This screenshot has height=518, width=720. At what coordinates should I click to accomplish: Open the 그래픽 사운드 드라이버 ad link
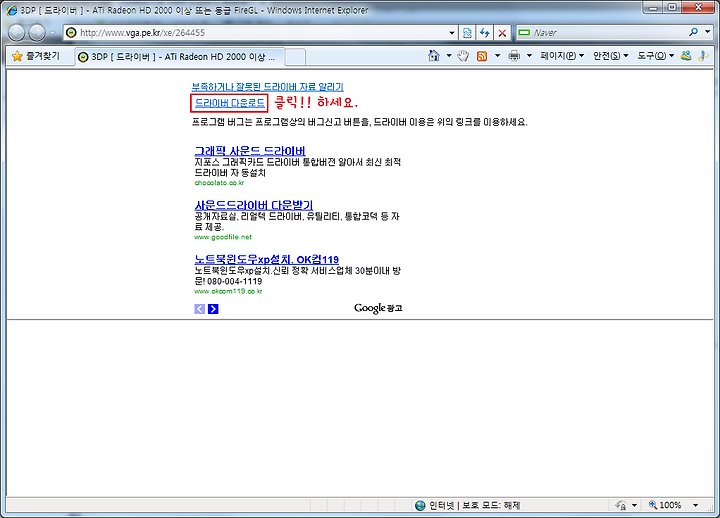point(250,151)
